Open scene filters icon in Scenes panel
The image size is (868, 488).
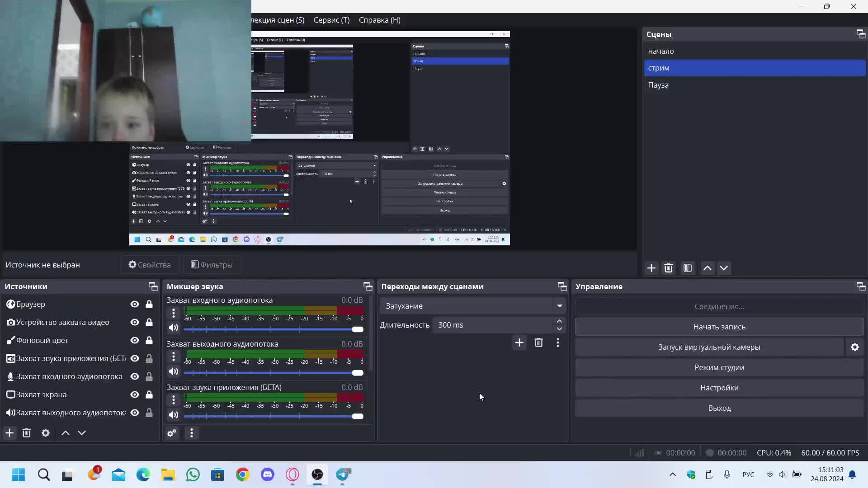click(688, 268)
